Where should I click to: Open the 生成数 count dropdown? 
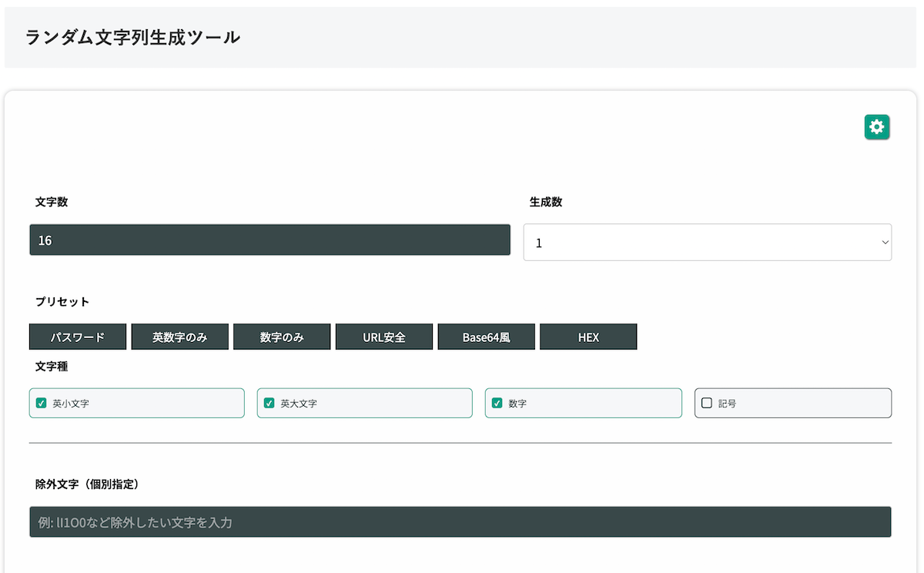[707, 242]
